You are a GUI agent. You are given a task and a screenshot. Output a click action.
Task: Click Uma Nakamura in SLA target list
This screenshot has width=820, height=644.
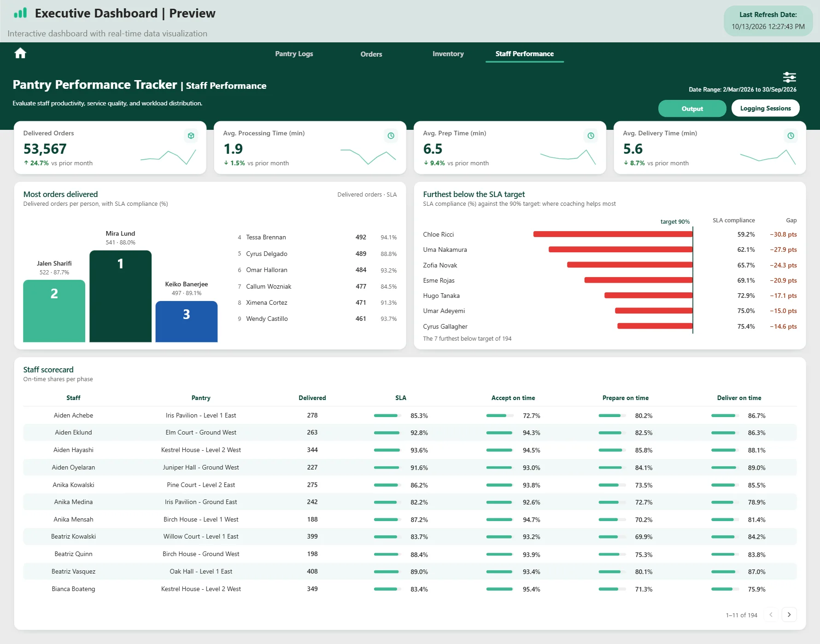pos(445,250)
